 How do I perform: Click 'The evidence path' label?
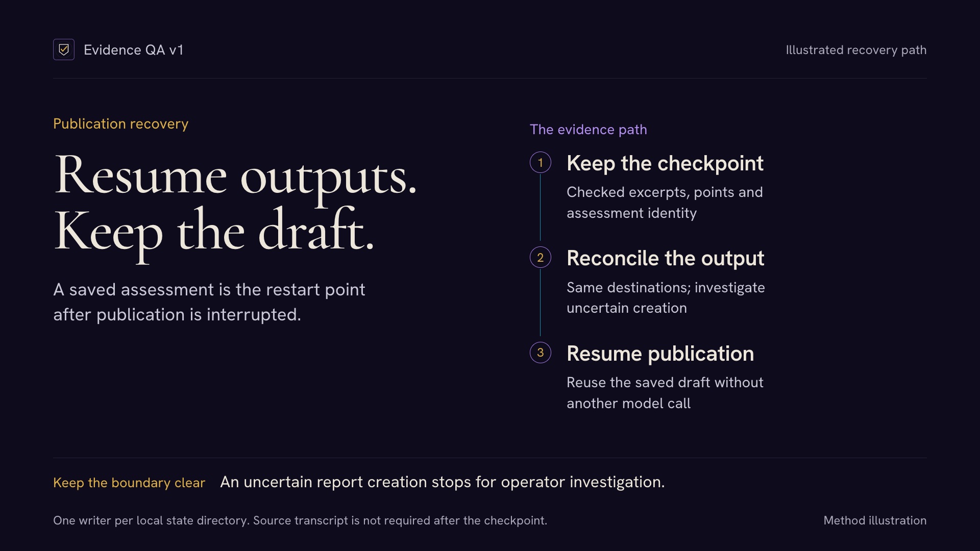[589, 130]
